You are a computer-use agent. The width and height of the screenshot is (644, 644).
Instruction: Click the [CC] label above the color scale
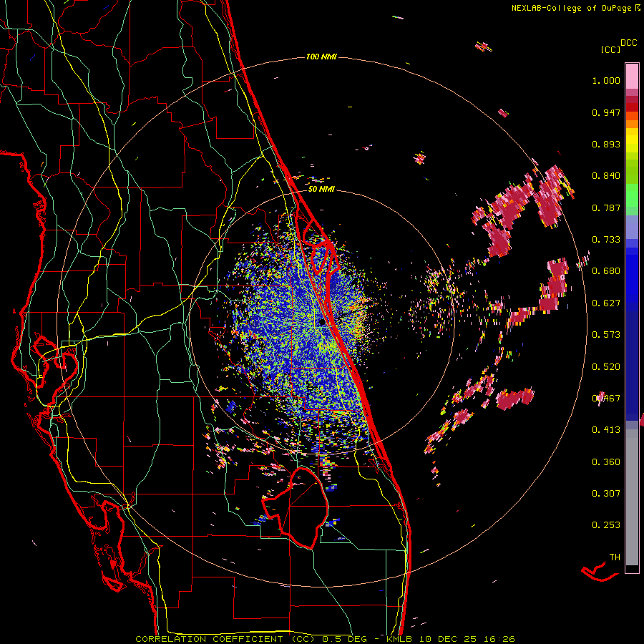pos(611,49)
